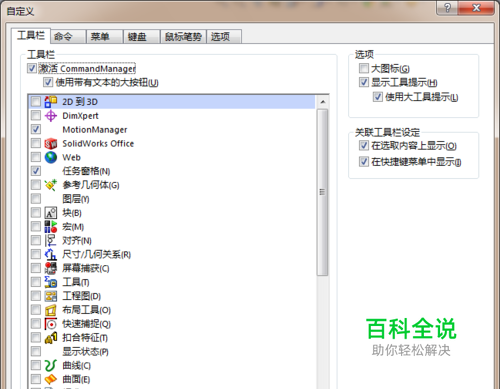Image resolution: width=500 pixels, height=389 pixels.
Task: Switch to the 菜单 tab
Action: point(105,36)
